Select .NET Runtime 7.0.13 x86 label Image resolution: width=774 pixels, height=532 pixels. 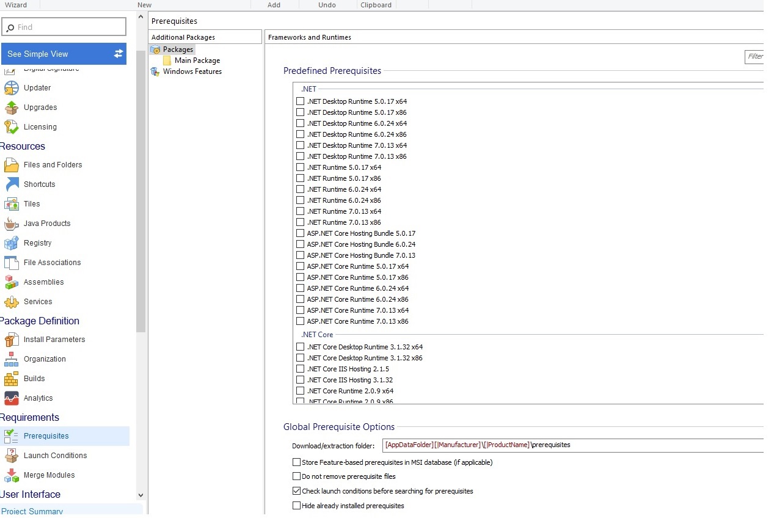pyautogui.click(x=344, y=222)
